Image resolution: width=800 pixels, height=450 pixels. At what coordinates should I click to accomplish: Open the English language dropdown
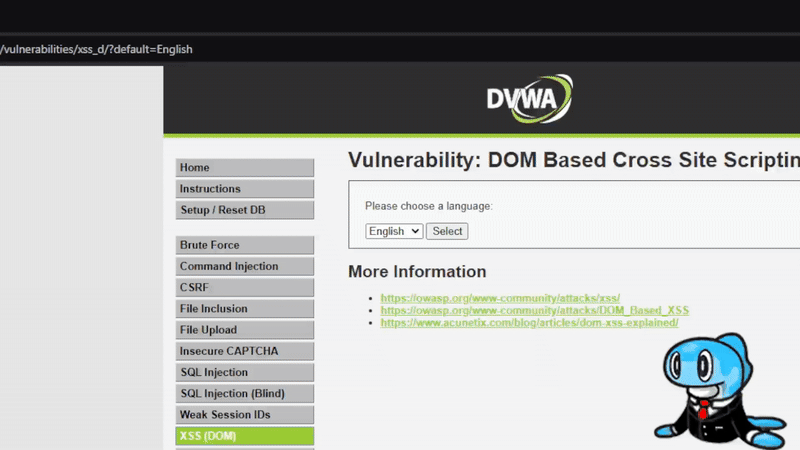click(394, 231)
